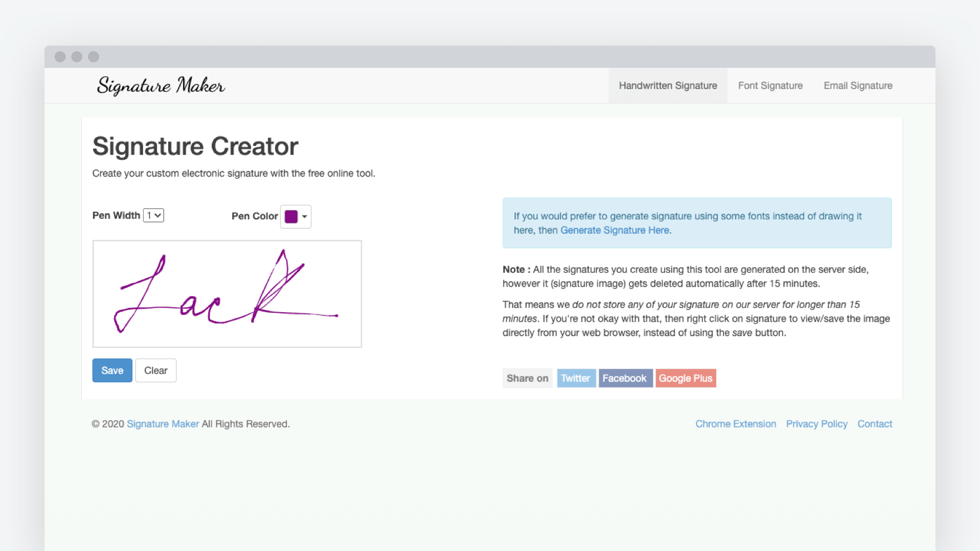The width and height of the screenshot is (980, 551).
Task: Click the purple pen color swatch
Action: click(291, 217)
